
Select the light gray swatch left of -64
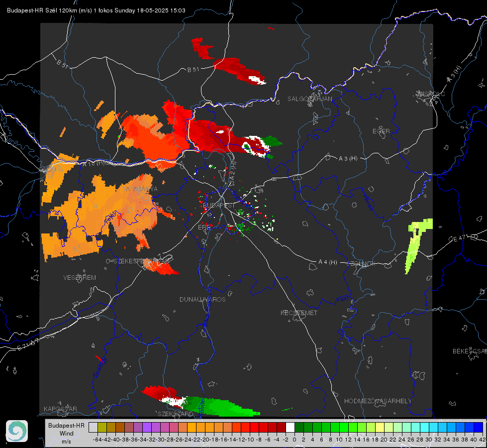pos(93,428)
